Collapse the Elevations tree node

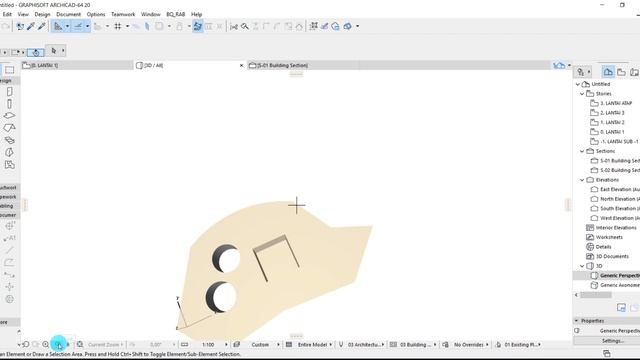(x=582, y=180)
